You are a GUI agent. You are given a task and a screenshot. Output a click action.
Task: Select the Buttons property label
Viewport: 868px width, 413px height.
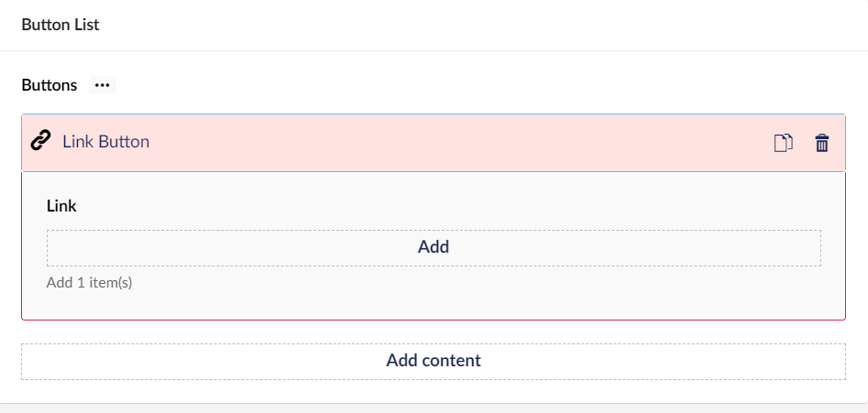click(x=49, y=85)
